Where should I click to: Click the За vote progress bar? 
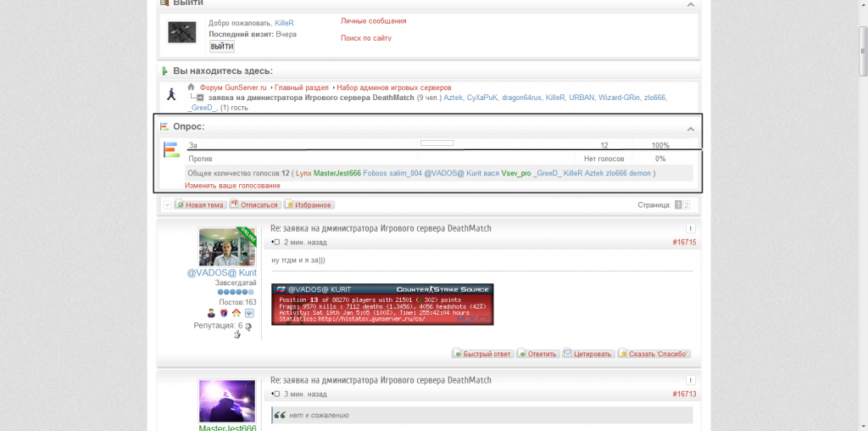click(437, 143)
